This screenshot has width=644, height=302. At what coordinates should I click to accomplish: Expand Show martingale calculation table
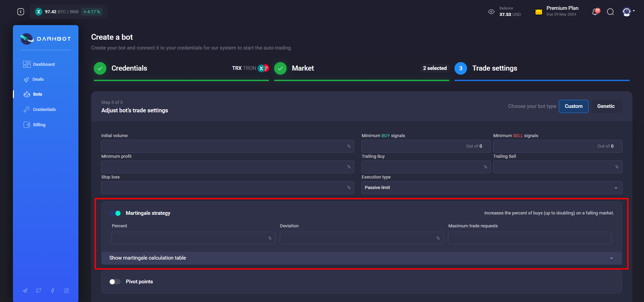coord(361,258)
